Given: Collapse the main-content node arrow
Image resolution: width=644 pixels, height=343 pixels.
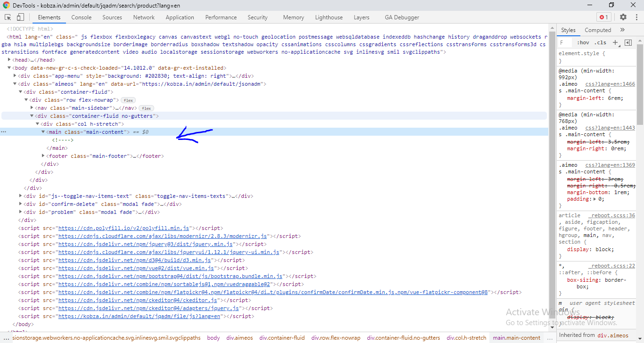Looking at the screenshot, I should tap(43, 132).
